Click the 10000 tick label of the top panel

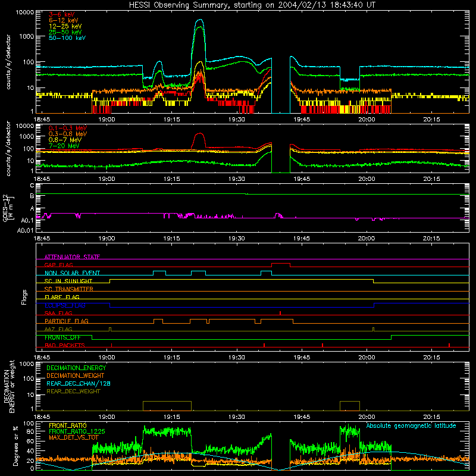[25, 12]
